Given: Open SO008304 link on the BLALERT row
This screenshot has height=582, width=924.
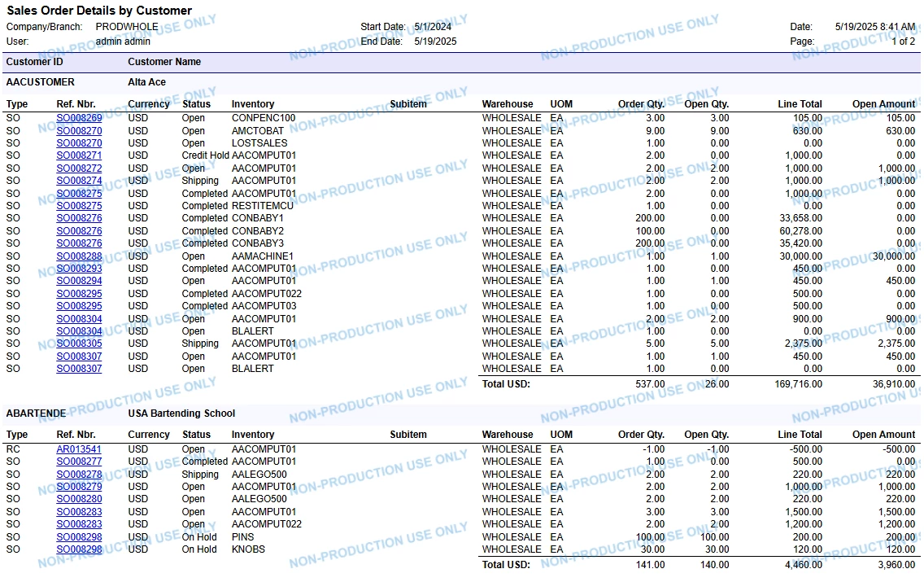Looking at the screenshot, I should click(79, 331).
